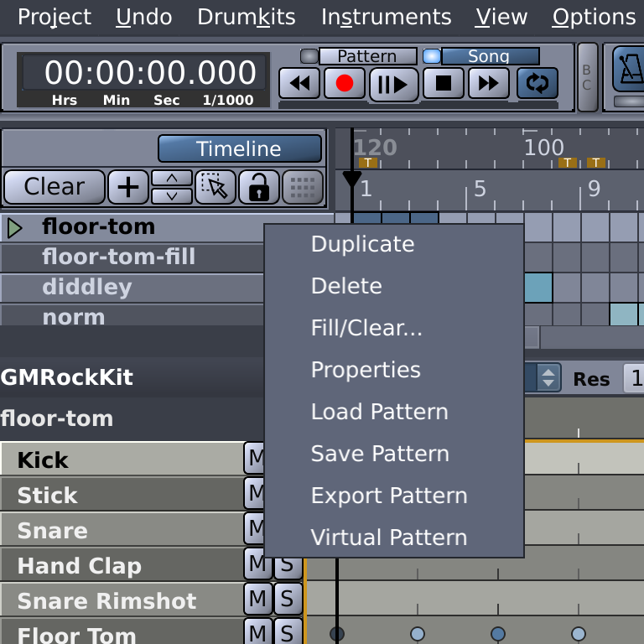Click the second Floor Tom note dot

[418, 634]
